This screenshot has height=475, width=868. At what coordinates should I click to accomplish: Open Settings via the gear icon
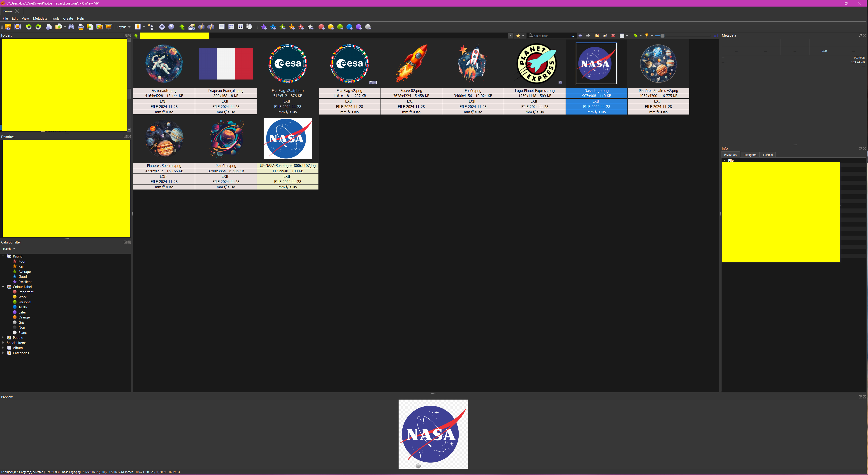(x=162, y=27)
